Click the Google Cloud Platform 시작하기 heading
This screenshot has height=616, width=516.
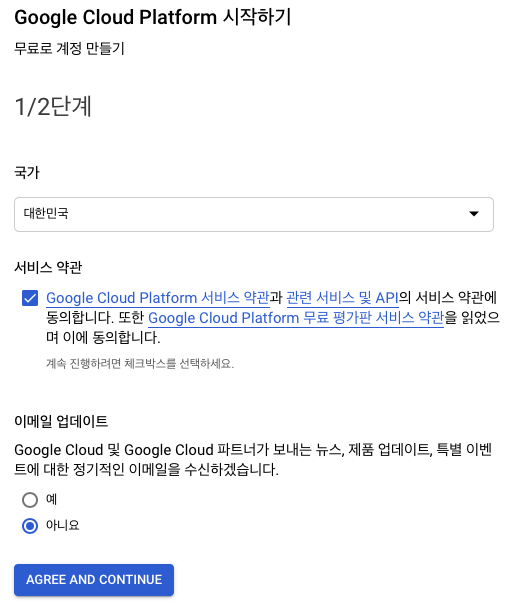click(x=152, y=17)
